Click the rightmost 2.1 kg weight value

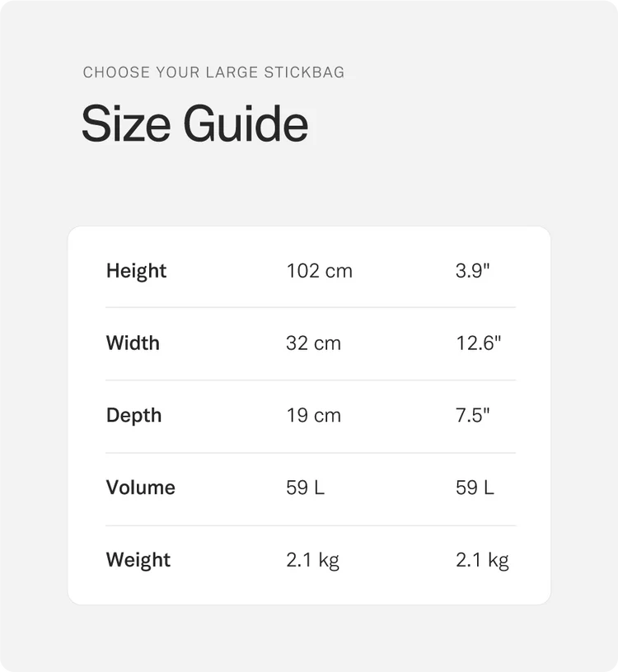tap(482, 561)
